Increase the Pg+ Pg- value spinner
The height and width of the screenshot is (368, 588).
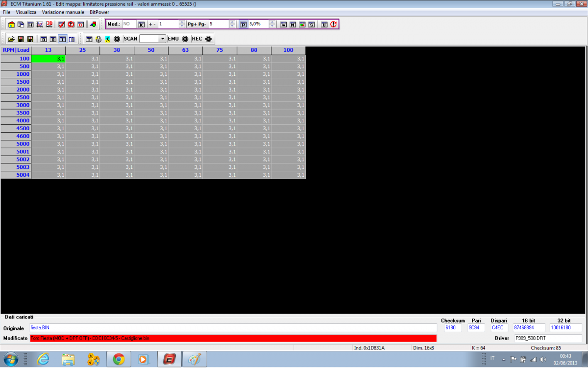[x=233, y=22]
